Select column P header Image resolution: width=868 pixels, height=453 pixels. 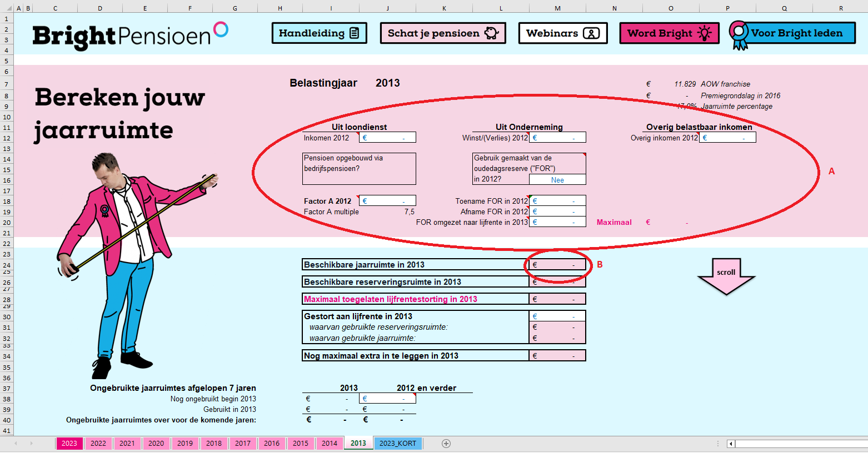727,8
